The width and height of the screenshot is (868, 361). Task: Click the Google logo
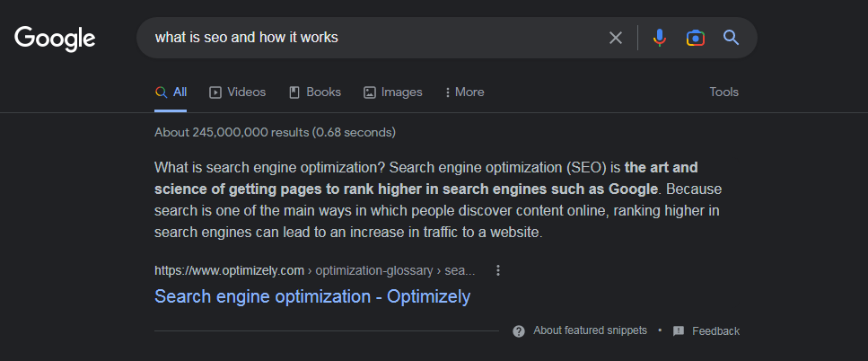coord(55,38)
